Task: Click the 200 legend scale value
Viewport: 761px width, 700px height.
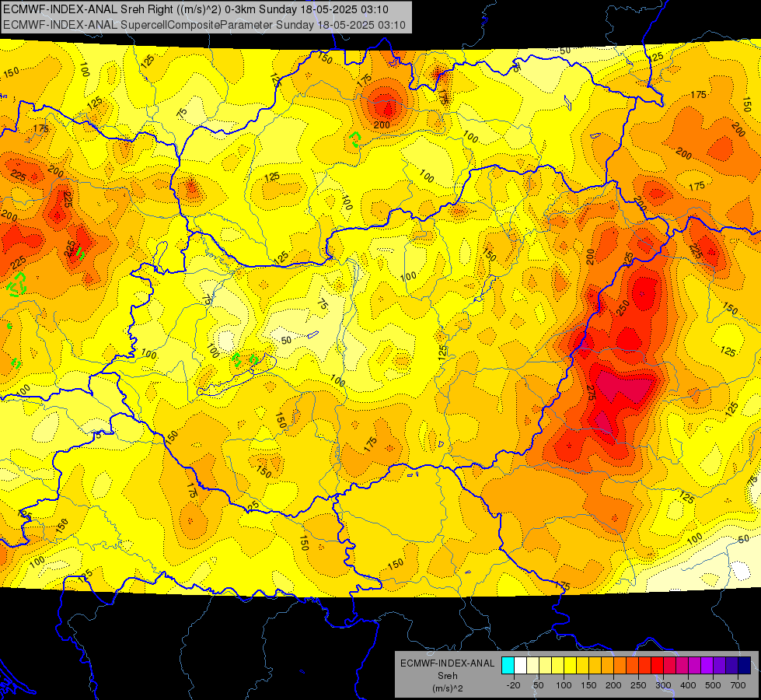Action: (x=613, y=685)
